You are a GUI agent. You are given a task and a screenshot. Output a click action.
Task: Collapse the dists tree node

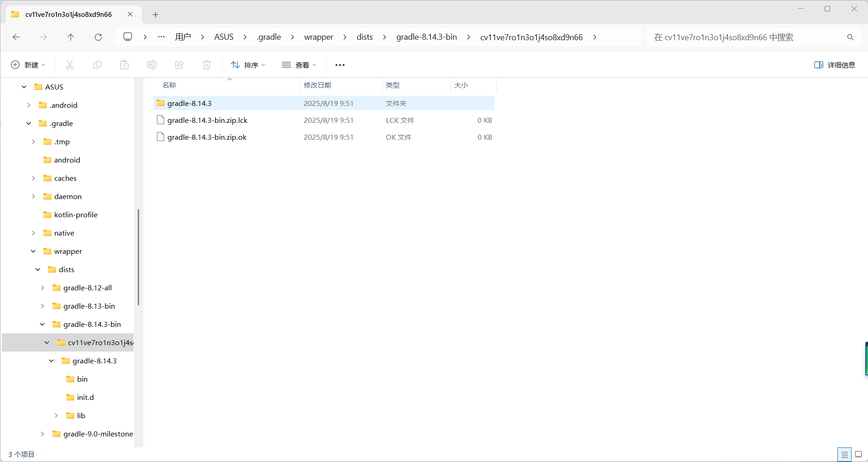click(x=38, y=269)
